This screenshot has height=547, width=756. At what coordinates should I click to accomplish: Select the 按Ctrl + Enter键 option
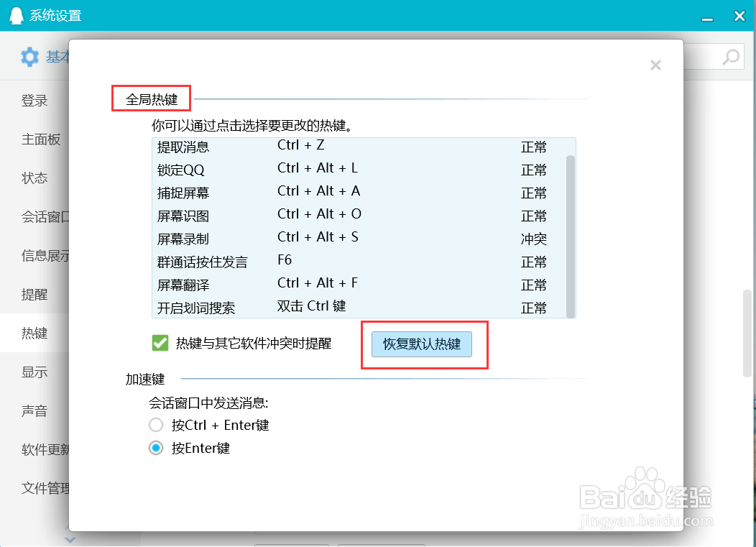[156, 425]
